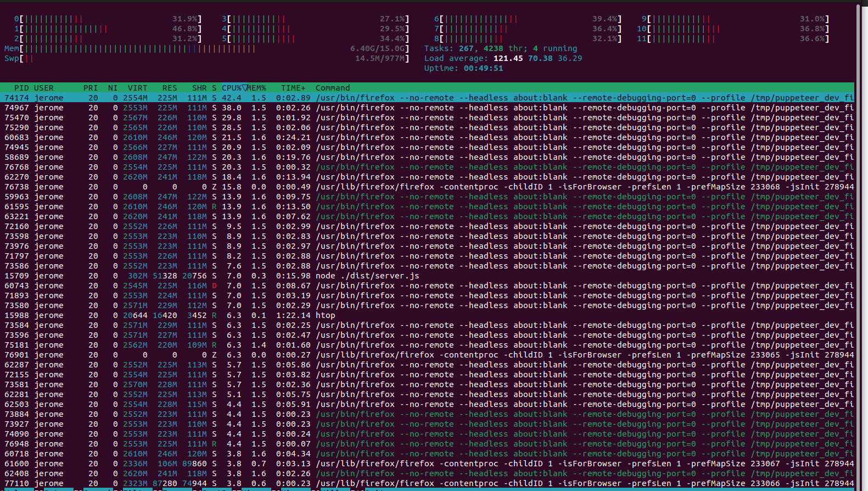Click the NI column header
Image resolution: width=868 pixels, height=491 pixels.
coord(113,88)
